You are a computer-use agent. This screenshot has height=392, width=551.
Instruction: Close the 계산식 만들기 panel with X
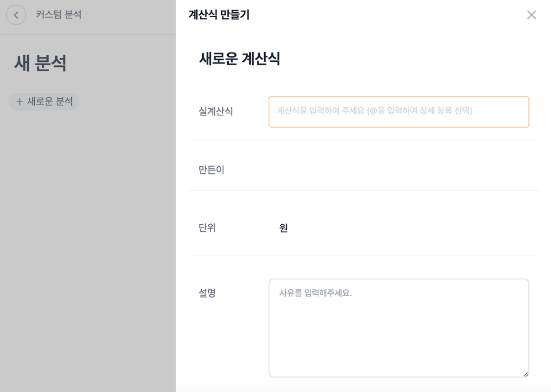531,15
